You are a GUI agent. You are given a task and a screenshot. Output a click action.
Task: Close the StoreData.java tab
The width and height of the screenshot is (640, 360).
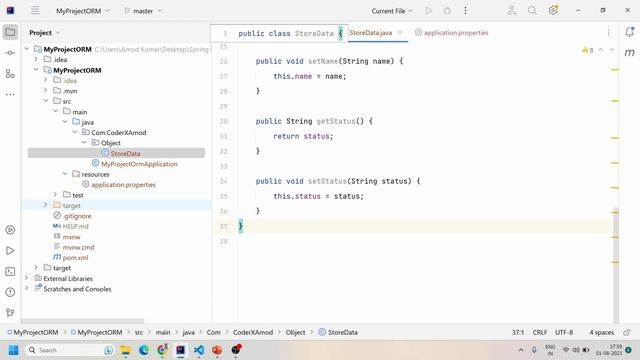(400, 33)
